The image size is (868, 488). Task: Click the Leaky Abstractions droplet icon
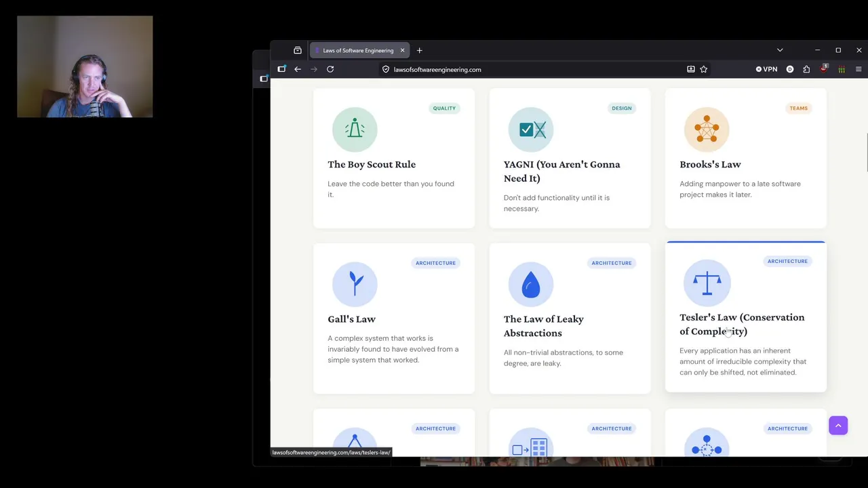coord(531,284)
